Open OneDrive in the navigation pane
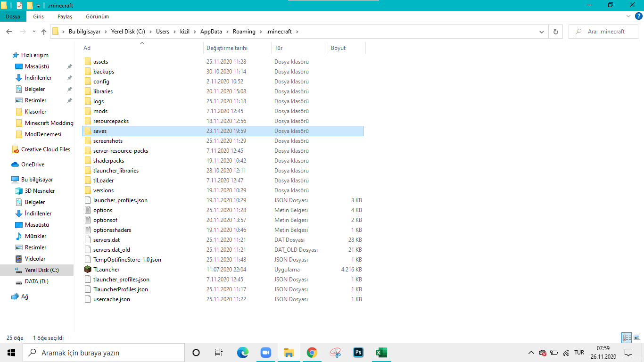Screen dimensions: 644x362 (x=33, y=165)
